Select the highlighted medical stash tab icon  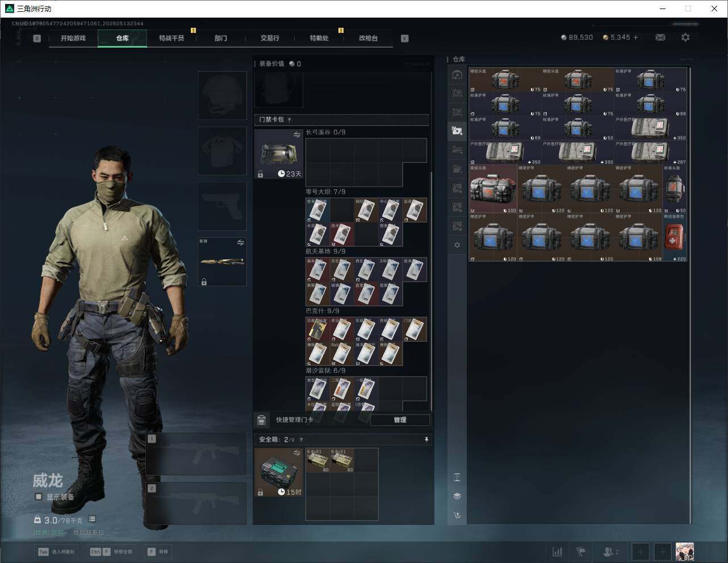[457, 131]
